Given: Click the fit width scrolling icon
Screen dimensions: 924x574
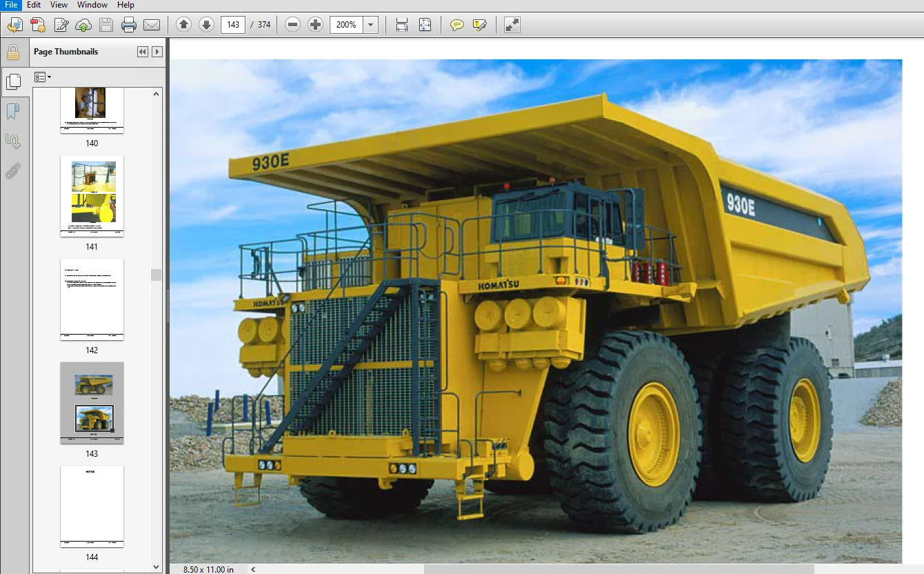Looking at the screenshot, I should (402, 26).
